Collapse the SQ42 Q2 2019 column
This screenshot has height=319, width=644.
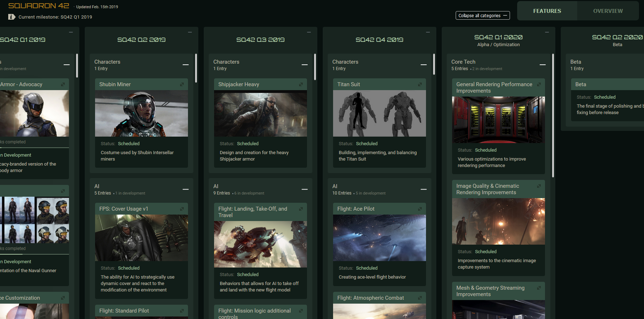tap(190, 32)
